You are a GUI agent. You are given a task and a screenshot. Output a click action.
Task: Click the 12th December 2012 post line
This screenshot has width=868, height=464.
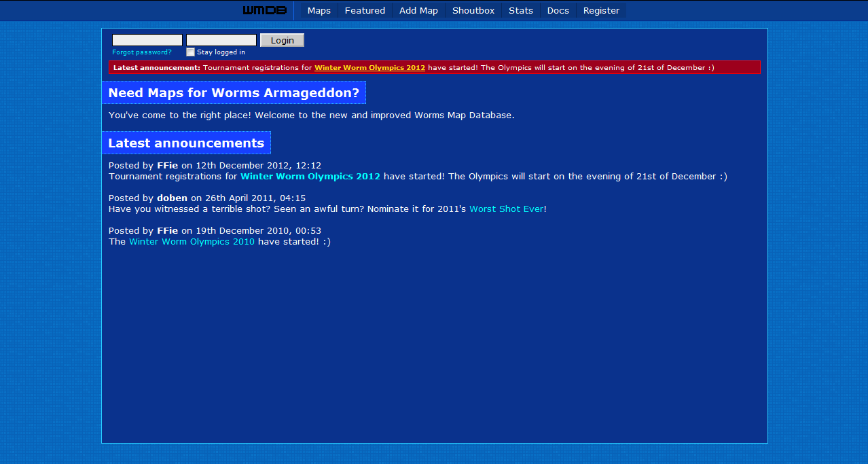(215, 165)
